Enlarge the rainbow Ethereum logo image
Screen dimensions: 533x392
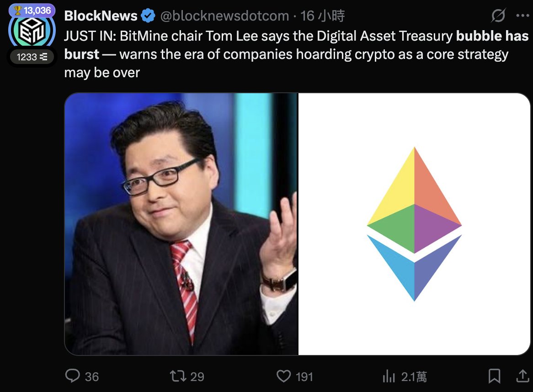(x=414, y=224)
